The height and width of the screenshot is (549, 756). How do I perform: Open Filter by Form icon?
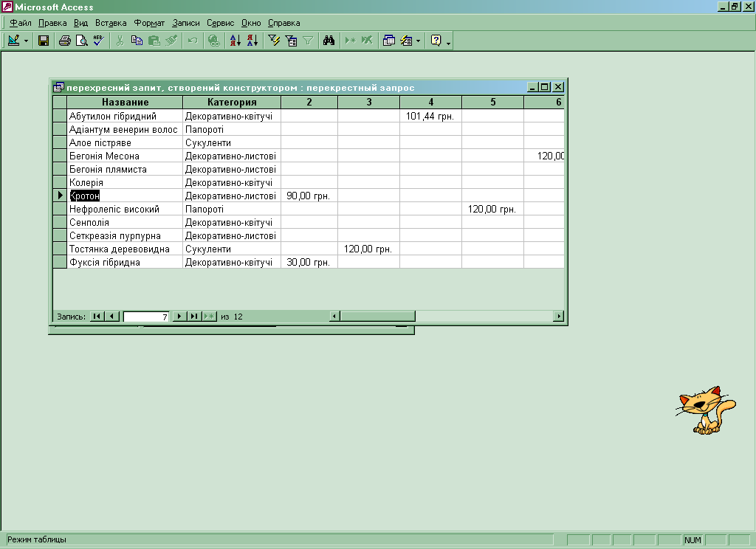[291, 41]
